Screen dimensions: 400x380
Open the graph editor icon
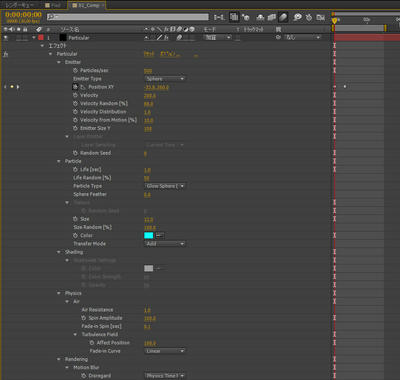(x=321, y=17)
